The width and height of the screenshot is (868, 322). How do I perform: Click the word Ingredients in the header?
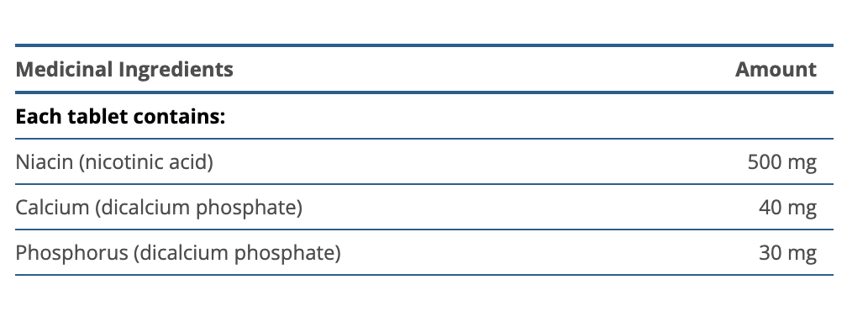click(x=176, y=70)
